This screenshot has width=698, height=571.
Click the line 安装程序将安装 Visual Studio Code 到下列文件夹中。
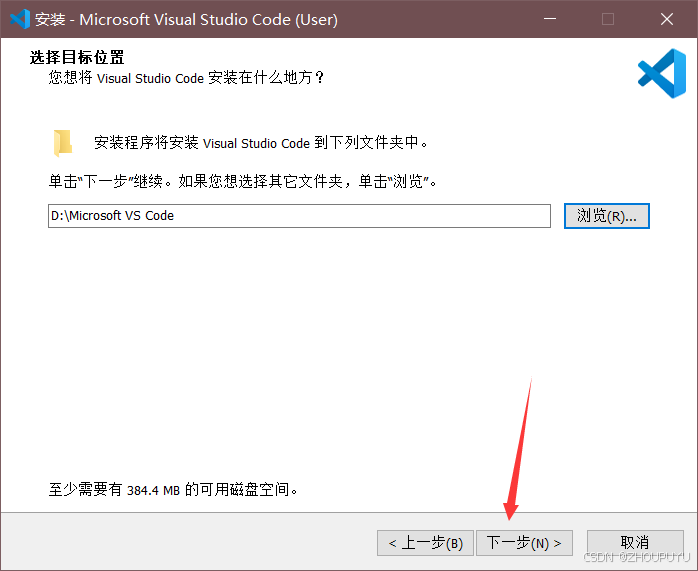[261, 142]
